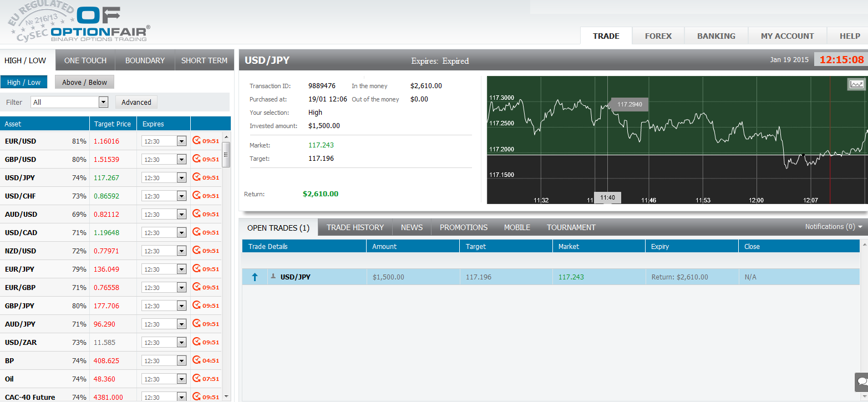Expand the Notifications dropdown
The image size is (868, 402).
(834, 227)
